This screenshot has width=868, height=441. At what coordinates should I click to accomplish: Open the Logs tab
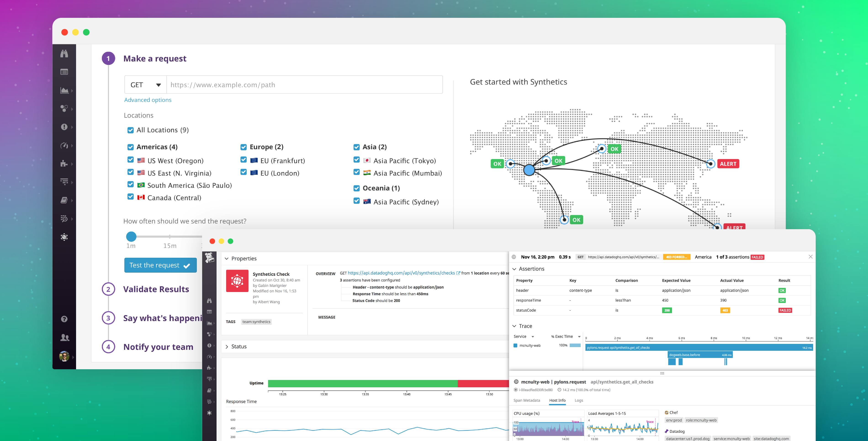tap(579, 401)
